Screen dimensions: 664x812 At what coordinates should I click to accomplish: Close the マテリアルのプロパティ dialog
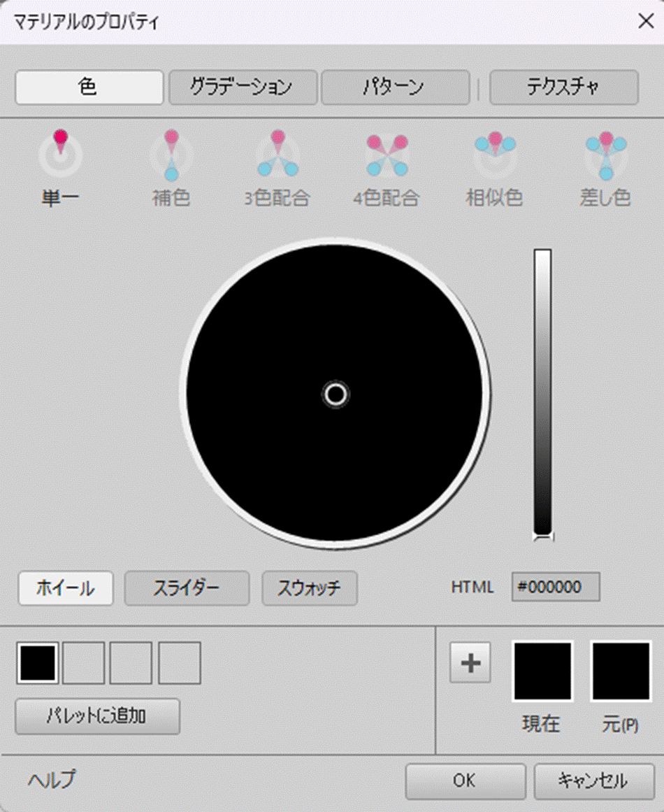point(646,21)
